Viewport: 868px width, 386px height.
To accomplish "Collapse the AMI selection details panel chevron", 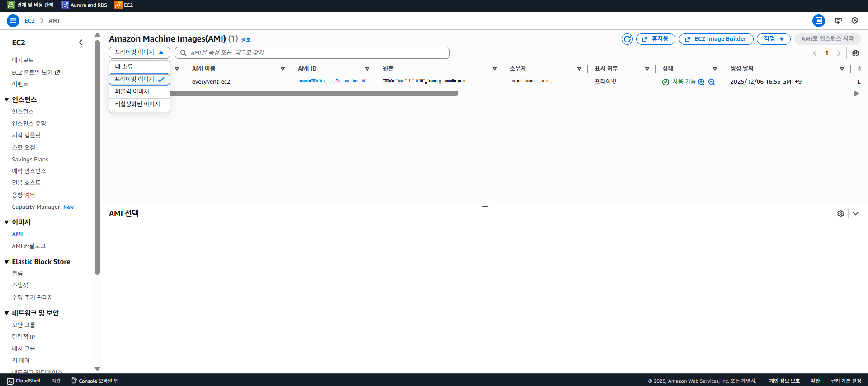I will click(x=855, y=213).
